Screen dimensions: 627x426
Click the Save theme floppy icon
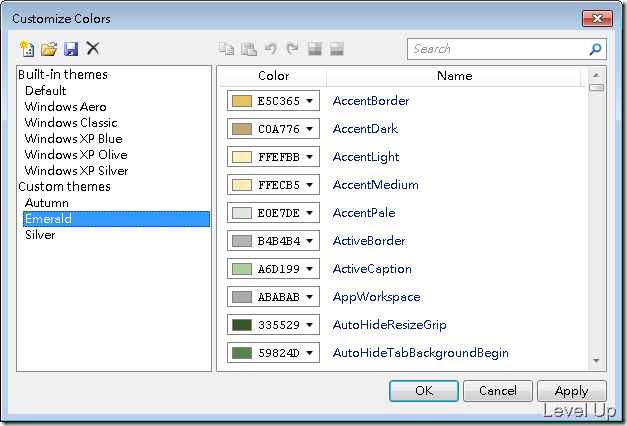click(x=71, y=49)
